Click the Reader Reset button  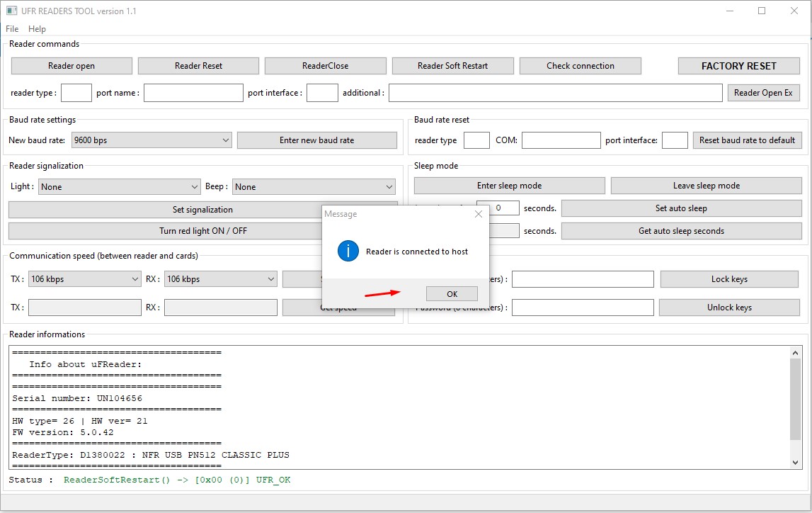(198, 66)
